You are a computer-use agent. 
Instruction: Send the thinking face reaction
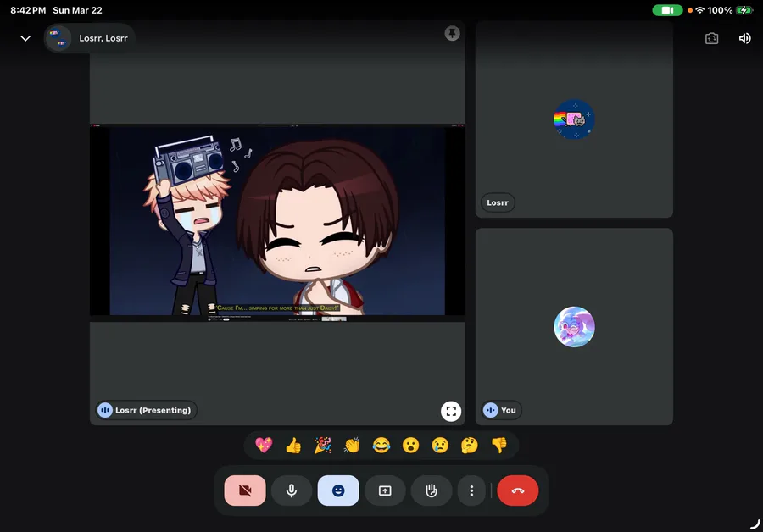[x=470, y=445]
